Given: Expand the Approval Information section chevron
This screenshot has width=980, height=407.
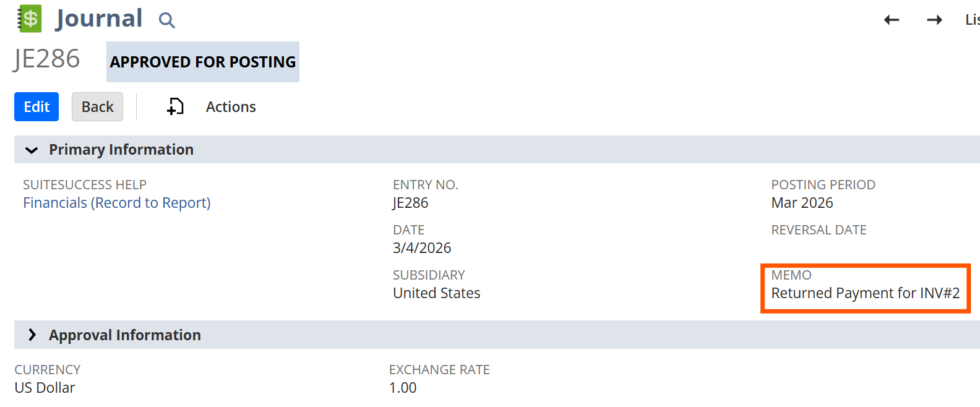Looking at the screenshot, I should tap(32, 335).
